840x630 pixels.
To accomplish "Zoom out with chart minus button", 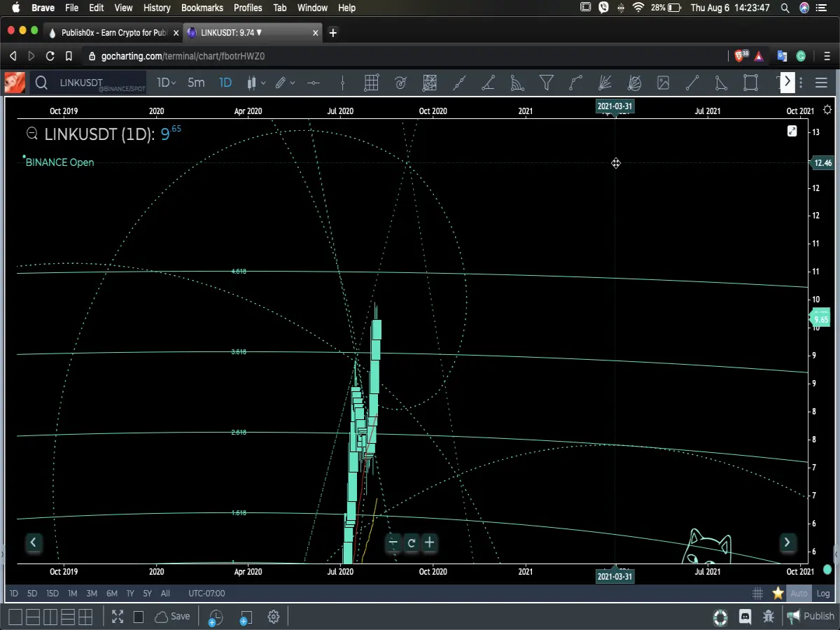I will coord(393,542).
